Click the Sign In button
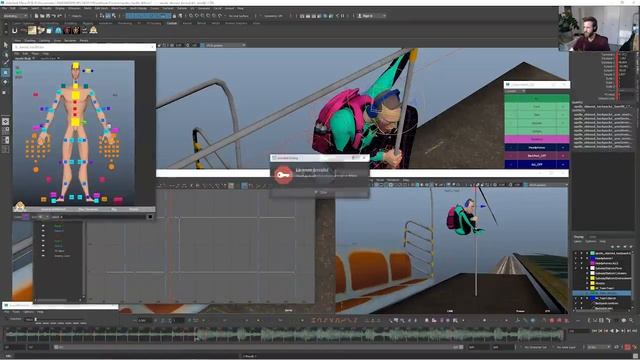640x360 pixels. tap(370, 16)
